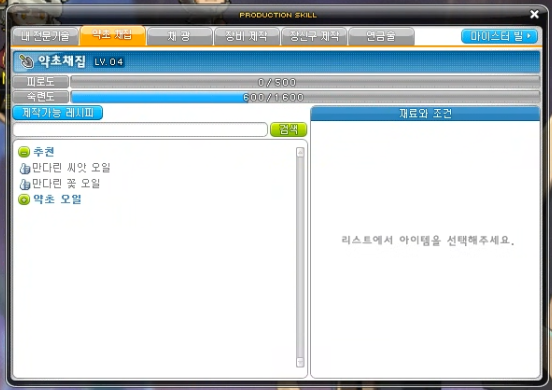Screen dimensions: 552x390
Task: Click the recipe list scroll up arrow
Action: click(x=300, y=152)
